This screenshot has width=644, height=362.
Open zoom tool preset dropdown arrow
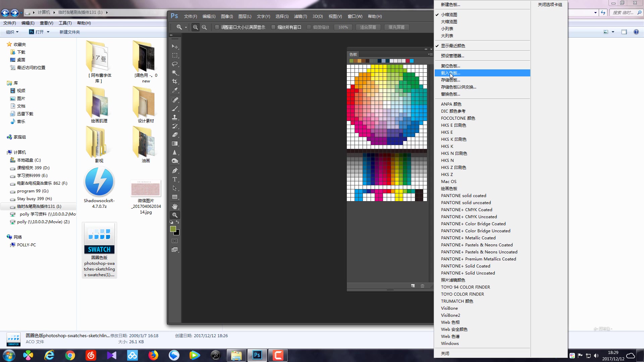point(186,27)
